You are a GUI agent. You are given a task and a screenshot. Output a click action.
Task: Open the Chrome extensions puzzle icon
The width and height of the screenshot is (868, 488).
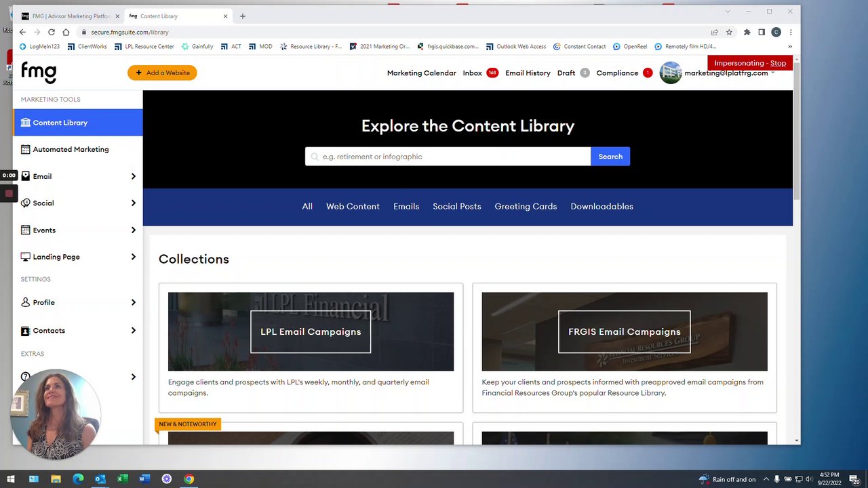pyautogui.click(x=747, y=32)
